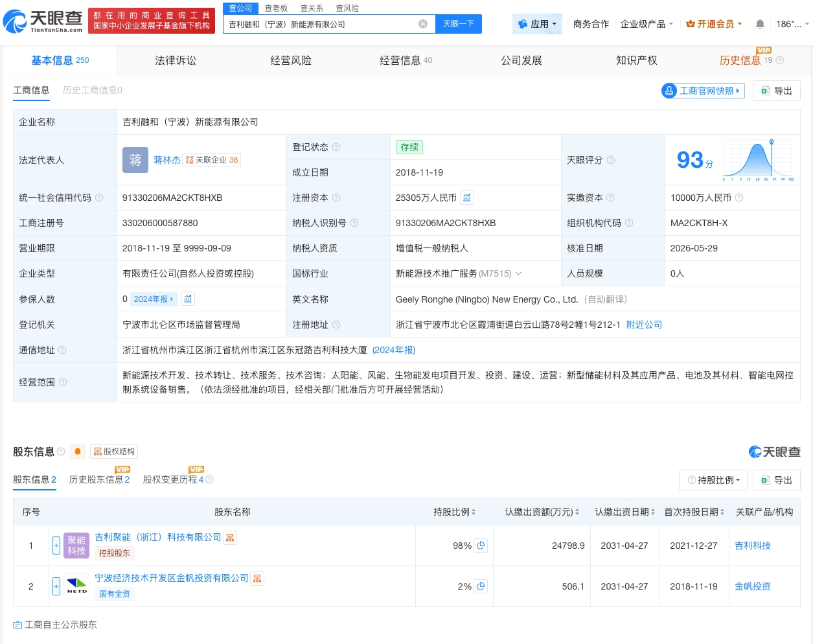Image resolution: width=813 pixels, height=644 pixels.
Task: Expand the 吉利聚能 shareholder row
Action: coord(56,546)
